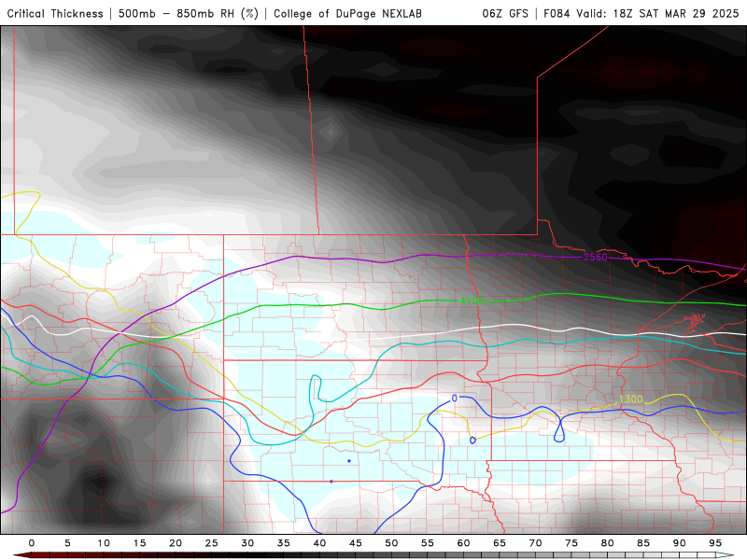The width and height of the screenshot is (747, 560).
Task: Click the colorbar tick label '30'
Action: coord(247,543)
